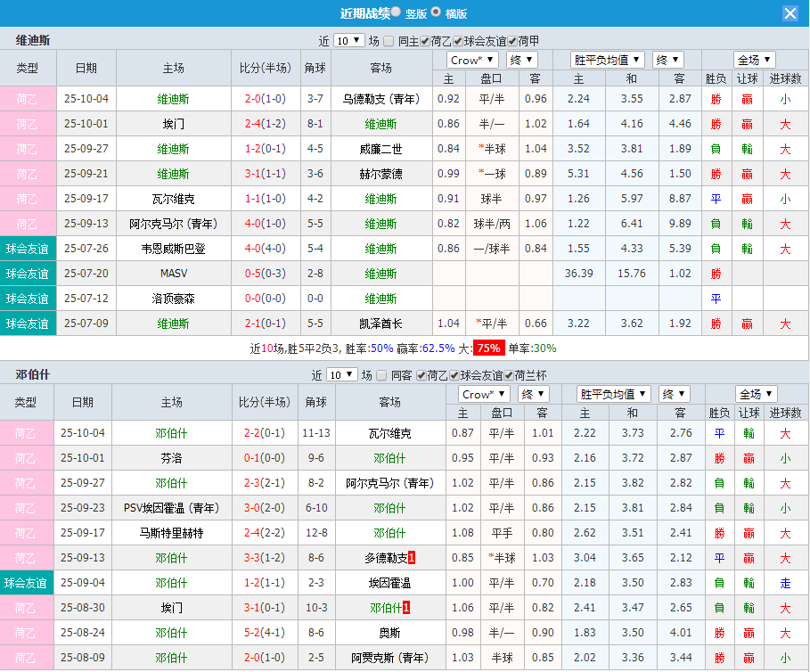This screenshot has width=810, height=672.
Task: Open the 全场 dropdown for 维迪斯 stats
Action: point(754,60)
